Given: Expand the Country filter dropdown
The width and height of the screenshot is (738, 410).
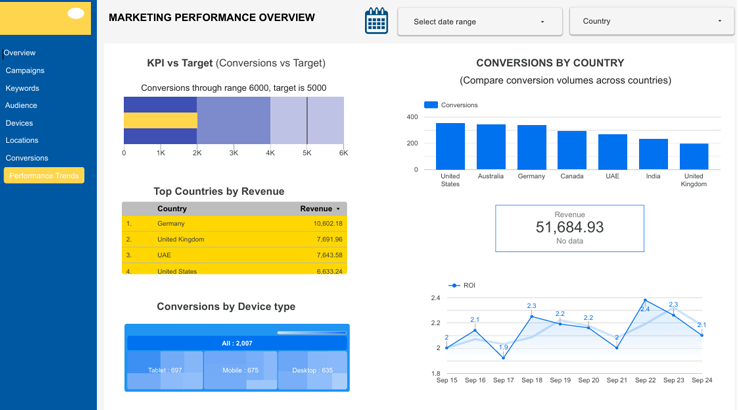Looking at the screenshot, I should pyautogui.click(x=651, y=21).
